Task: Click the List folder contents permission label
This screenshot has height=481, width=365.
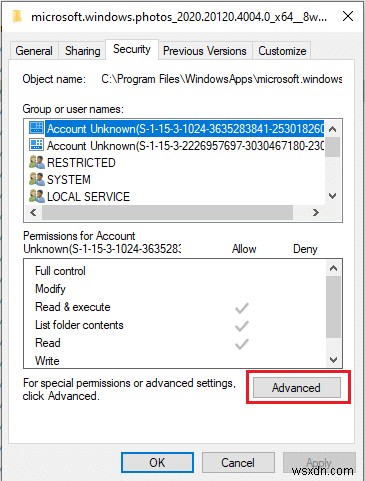Action: [79, 325]
